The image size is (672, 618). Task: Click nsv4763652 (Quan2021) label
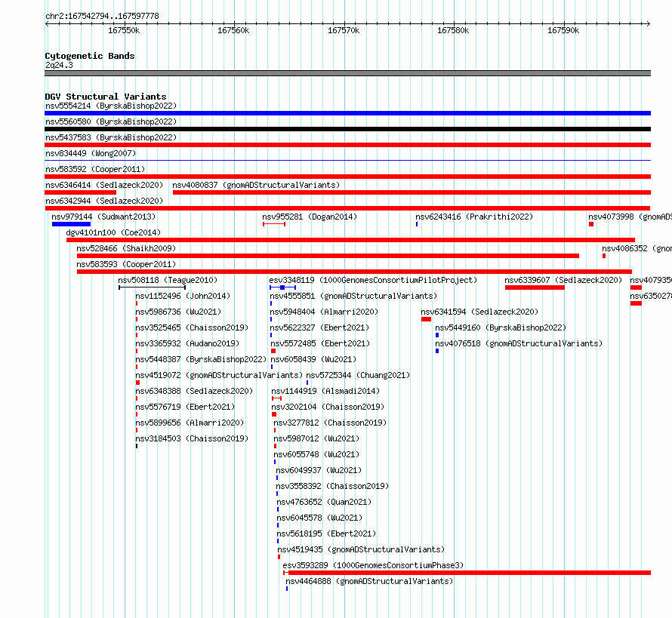(324, 502)
